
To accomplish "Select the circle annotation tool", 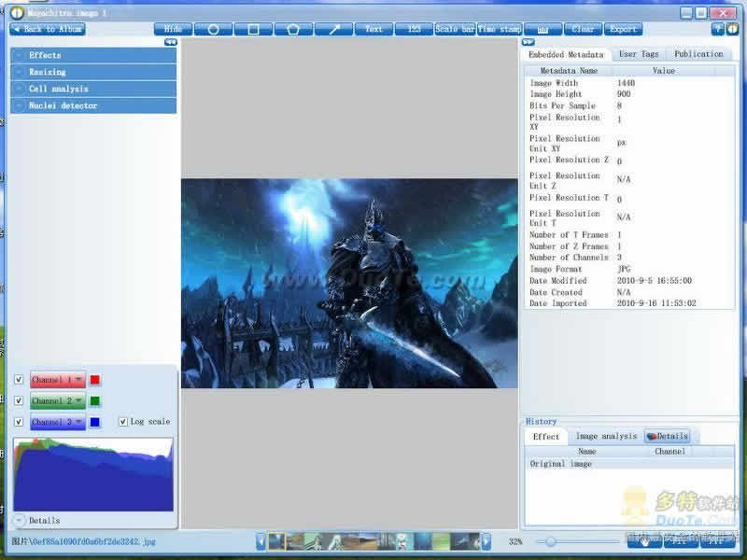I will [214, 29].
